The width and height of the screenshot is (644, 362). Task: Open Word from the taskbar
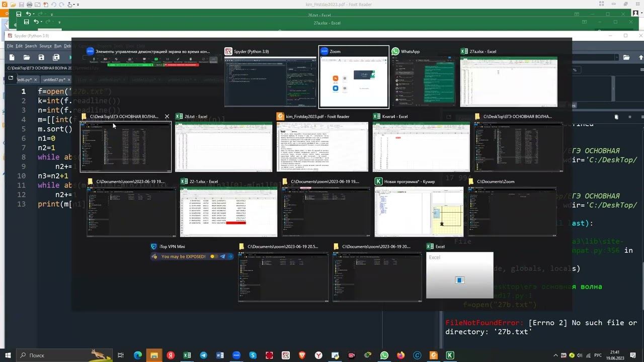coord(220,355)
